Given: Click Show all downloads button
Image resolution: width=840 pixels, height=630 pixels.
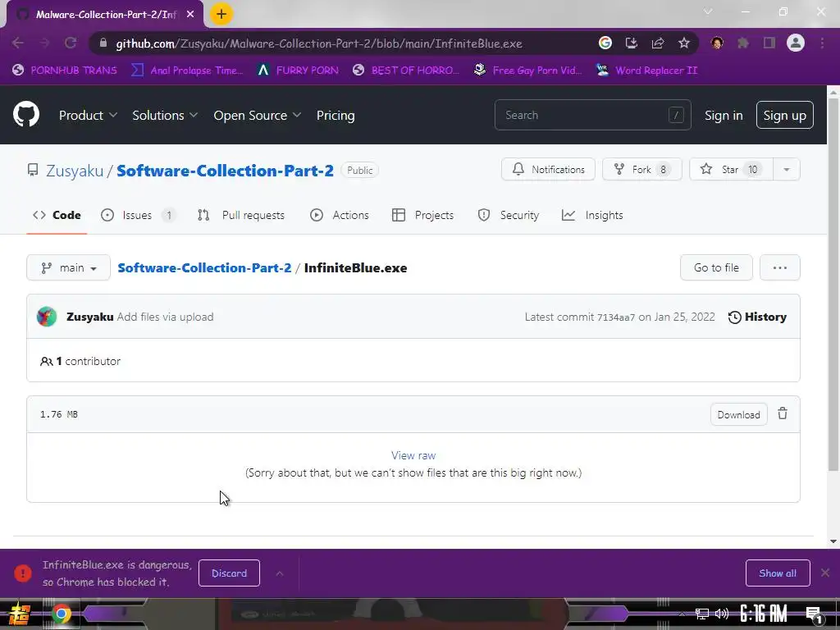Looking at the screenshot, I should pyautogui.click(x=778, y=573).
